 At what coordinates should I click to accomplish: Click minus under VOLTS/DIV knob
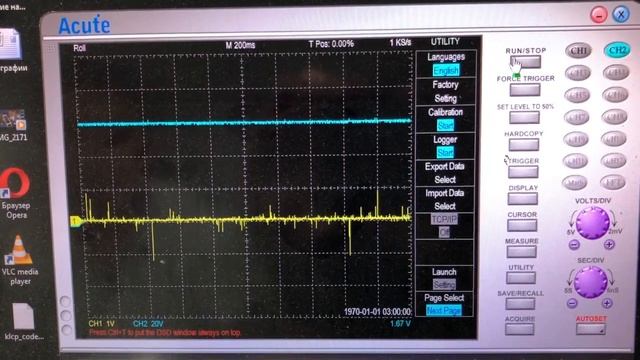(x=574, y=245)
